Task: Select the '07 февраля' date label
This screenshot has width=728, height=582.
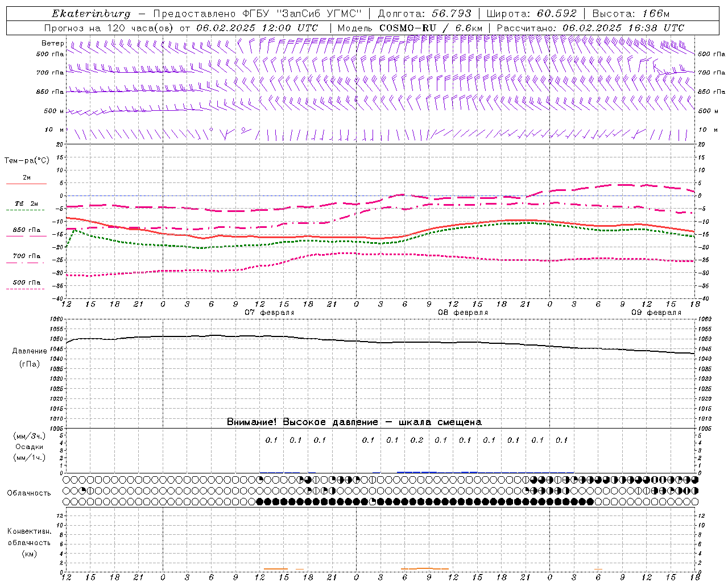Action: pos(270,313)
